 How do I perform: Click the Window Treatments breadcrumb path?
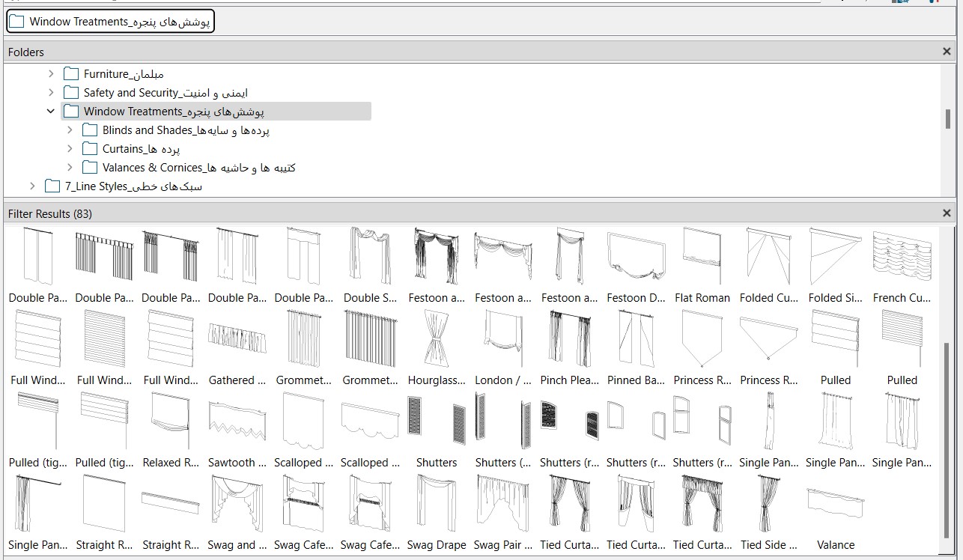coord(111,22)
